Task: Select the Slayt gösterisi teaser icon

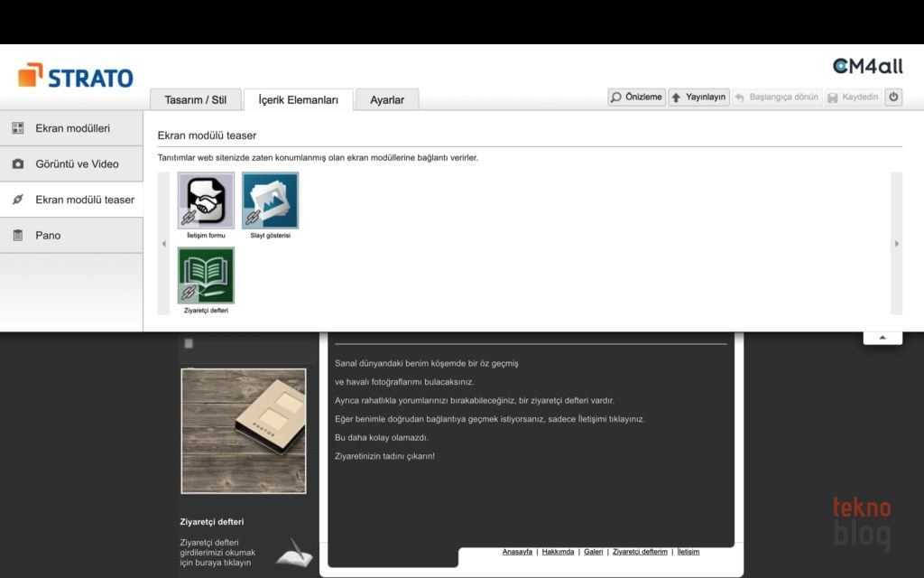Action: (270, 200)
